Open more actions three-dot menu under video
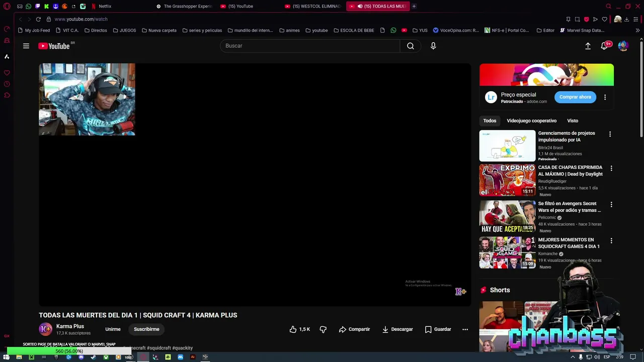The height and width of the screenshot is (362, 644). point(465,329)
